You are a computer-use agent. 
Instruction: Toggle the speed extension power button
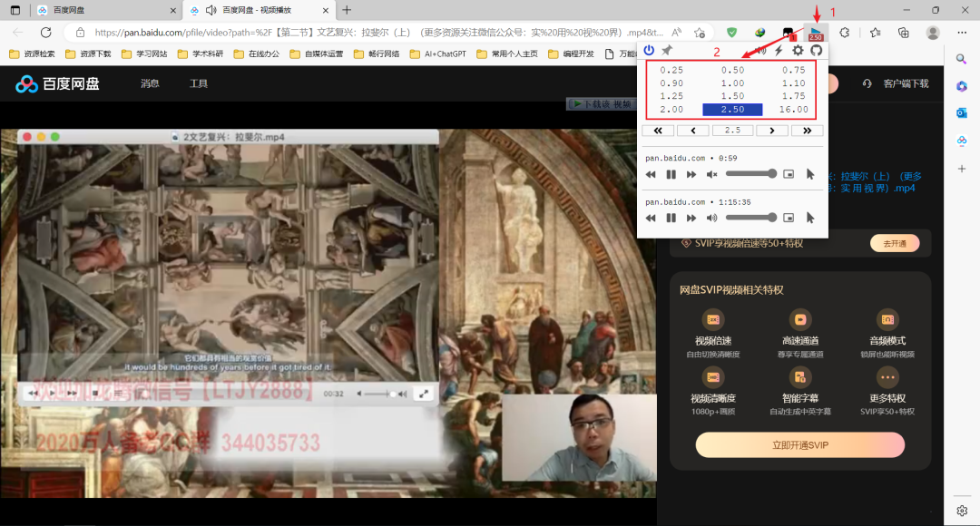649,50
